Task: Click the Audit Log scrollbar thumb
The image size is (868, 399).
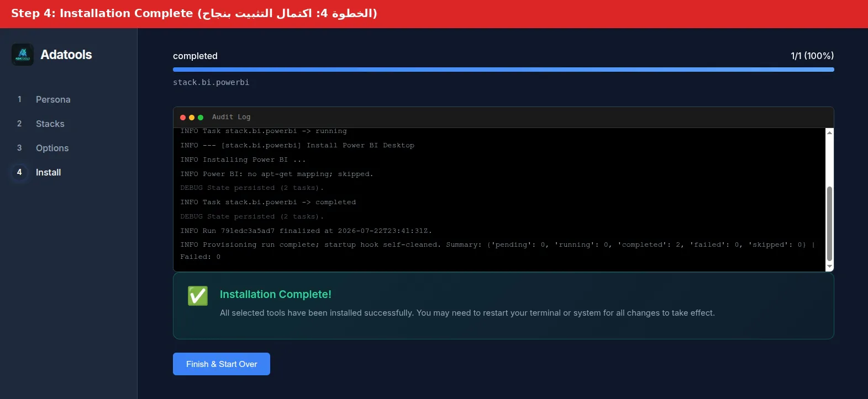Action: point(829,224)
